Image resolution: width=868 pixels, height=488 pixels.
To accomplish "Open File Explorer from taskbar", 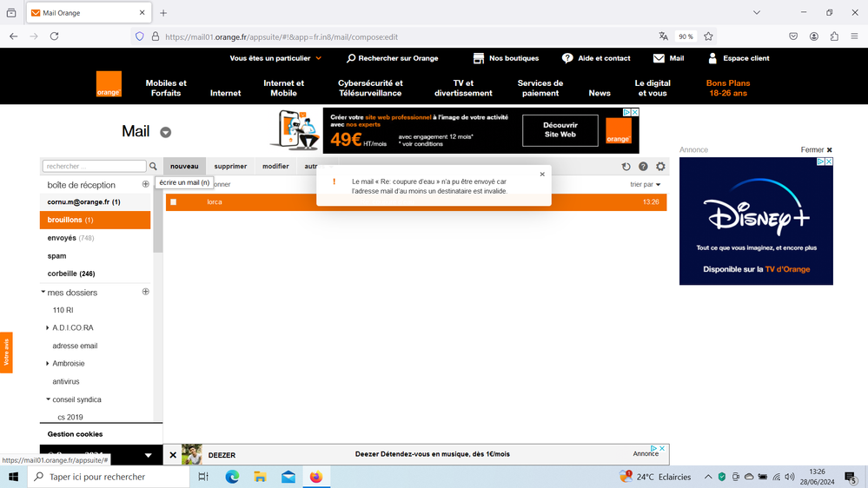I will (260, 477).
